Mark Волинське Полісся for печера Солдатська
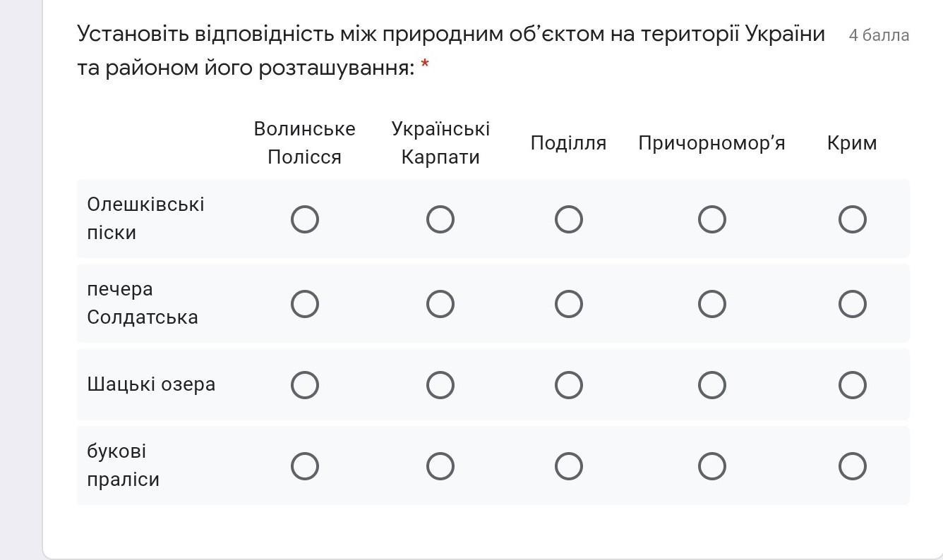Viewport: 943px width, 560px height. point(305,304)
